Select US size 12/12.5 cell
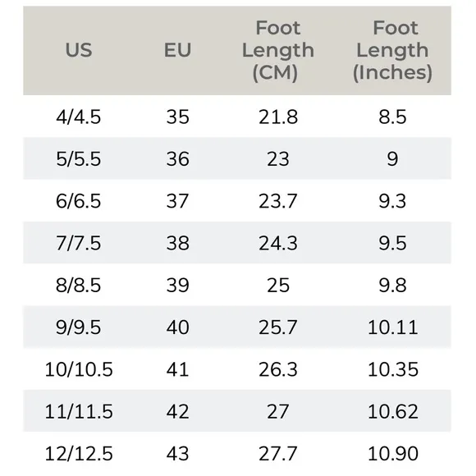The width and height of the screenshot is (476, 476). [x=79, y=454]
